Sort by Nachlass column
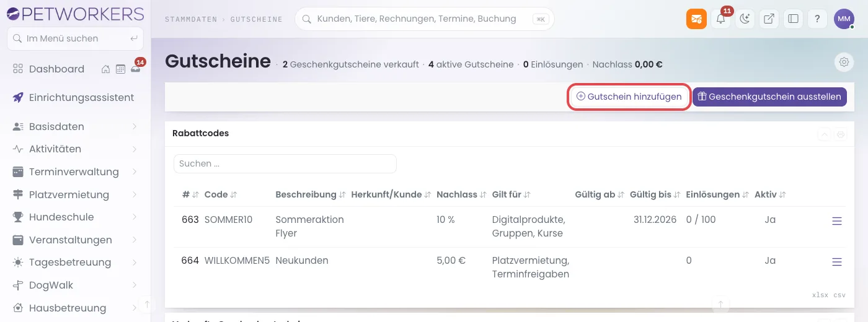Viewport: 868px width, 322px height. coord(461,194)
